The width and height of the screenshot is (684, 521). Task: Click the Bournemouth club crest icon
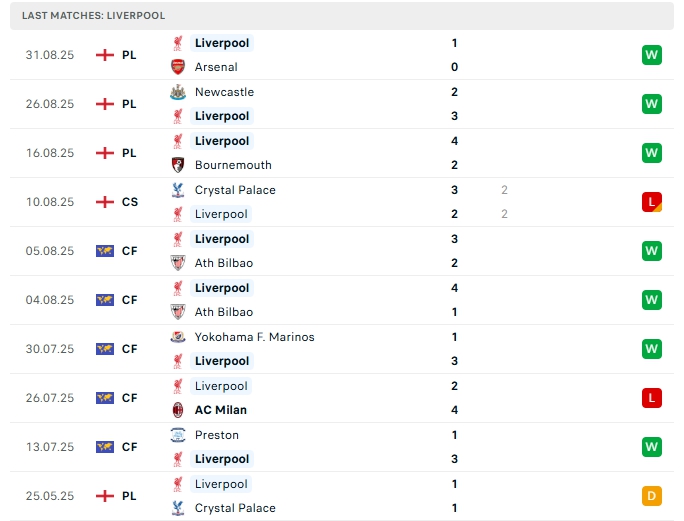178,165
